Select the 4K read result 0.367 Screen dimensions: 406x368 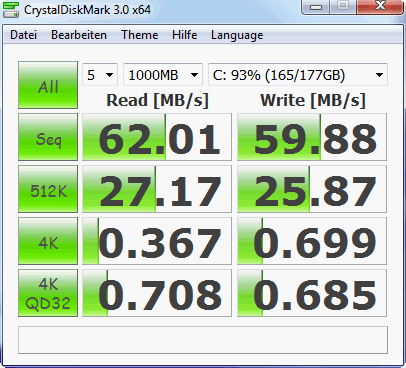157,241
